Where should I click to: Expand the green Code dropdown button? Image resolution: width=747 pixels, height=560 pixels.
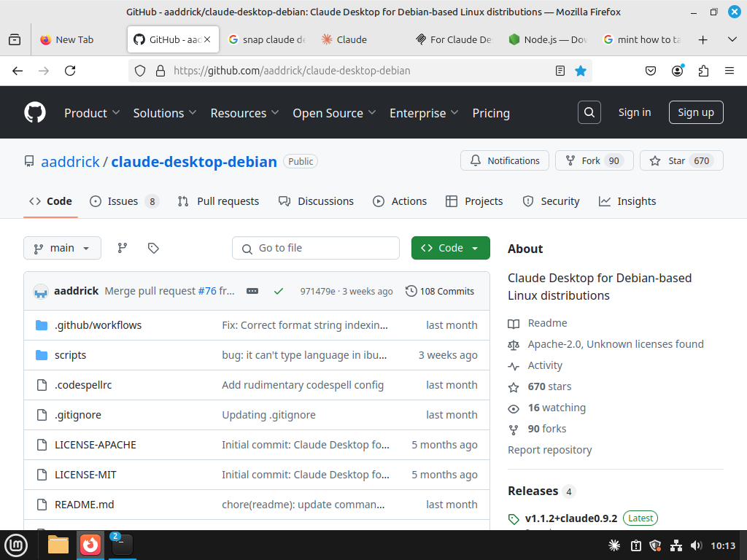pos(450,248)
